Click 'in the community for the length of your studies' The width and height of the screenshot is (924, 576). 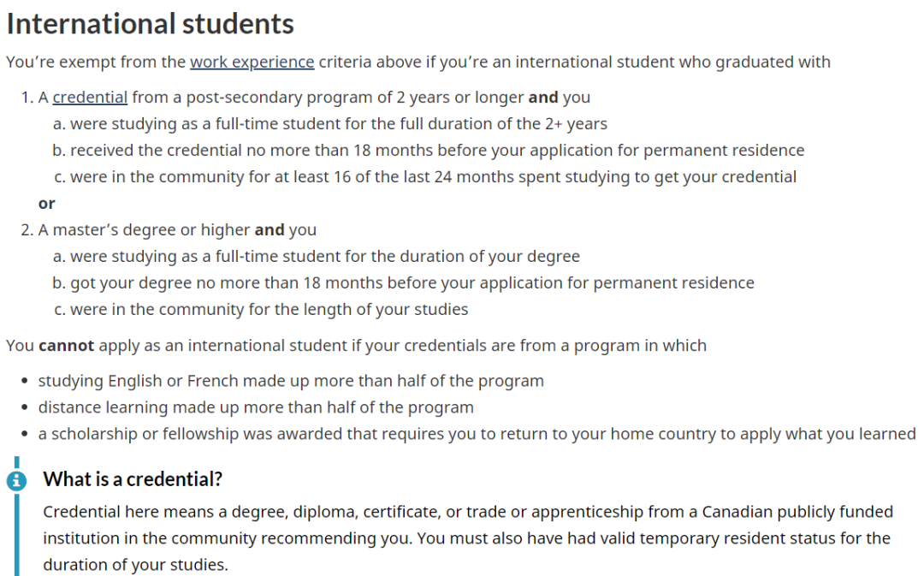pos(261,310)
